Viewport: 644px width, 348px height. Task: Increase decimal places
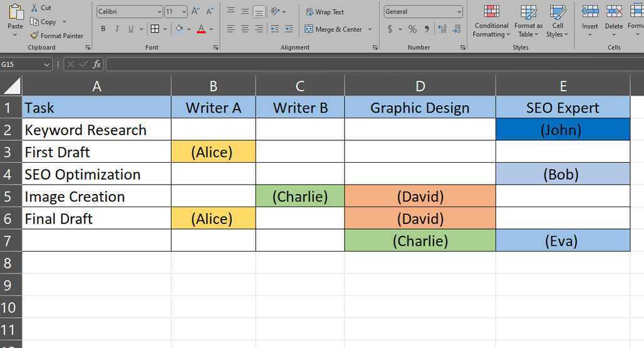[442, 29]
